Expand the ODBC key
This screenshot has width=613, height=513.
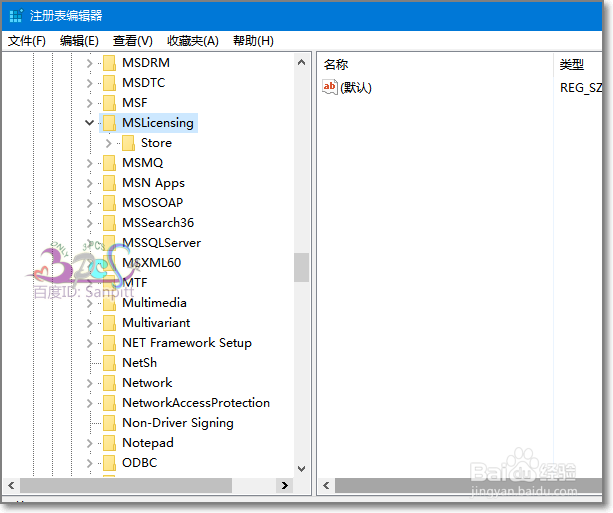(90, 463)
